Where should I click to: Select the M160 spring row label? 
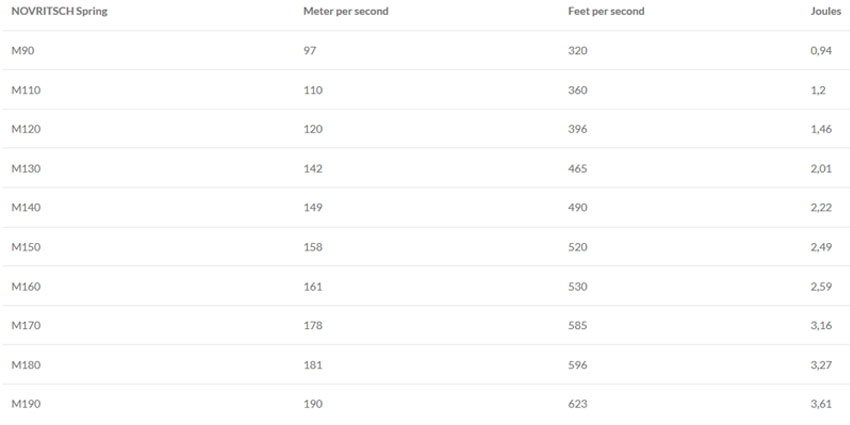[26, 286]
